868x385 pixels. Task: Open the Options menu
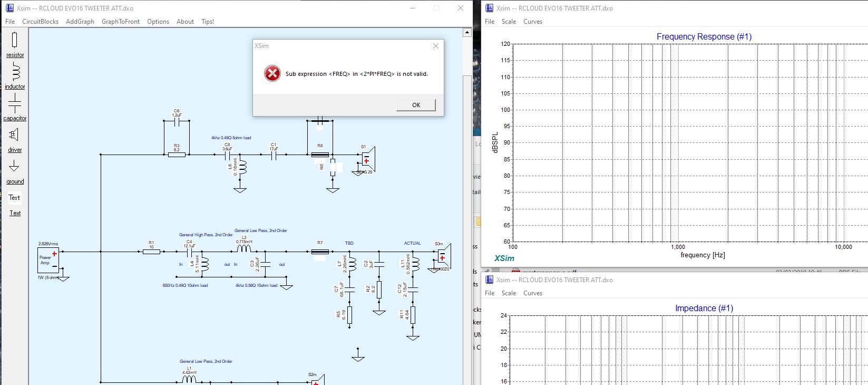pos(158,22)
